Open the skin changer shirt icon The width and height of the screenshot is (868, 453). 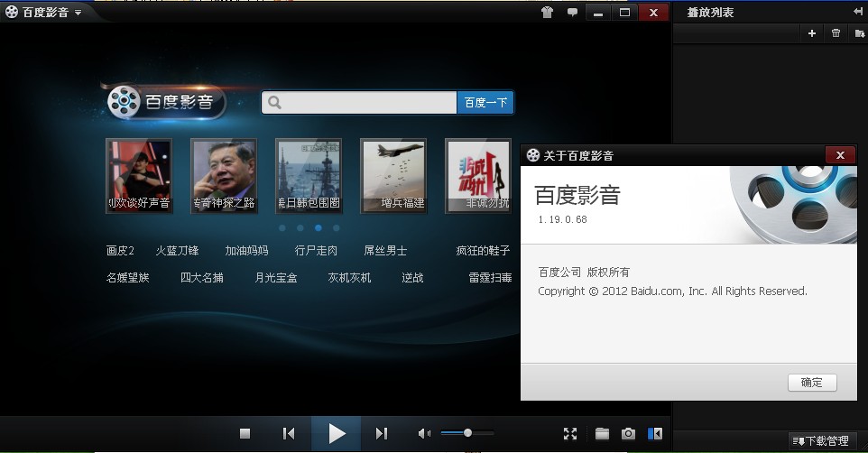547,13
